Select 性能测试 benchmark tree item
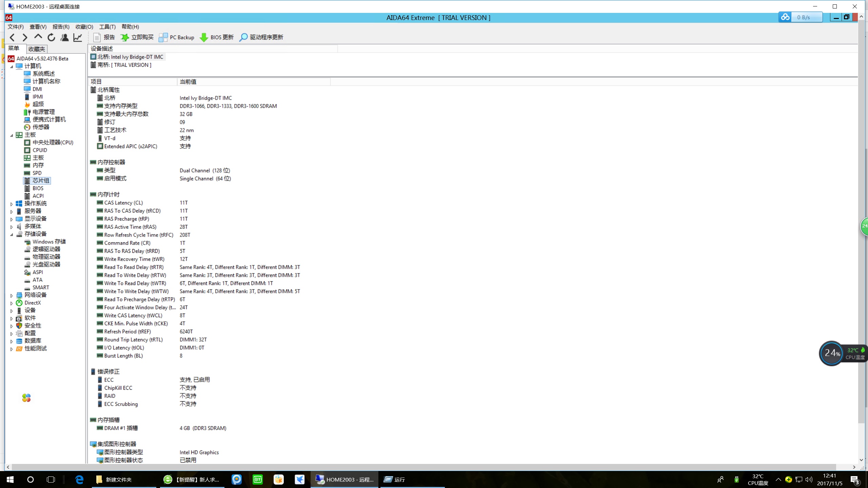Viewport: 868px width, 488px height. coord(35,348)
